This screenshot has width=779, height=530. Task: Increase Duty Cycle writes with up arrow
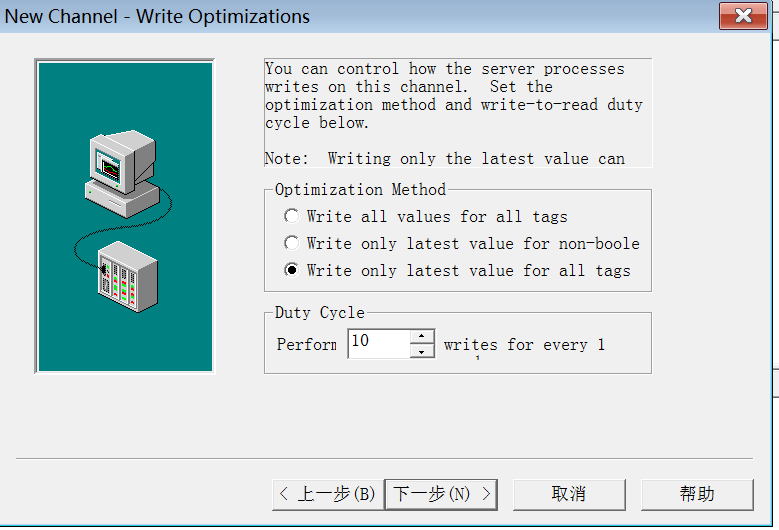pos(423,337)
